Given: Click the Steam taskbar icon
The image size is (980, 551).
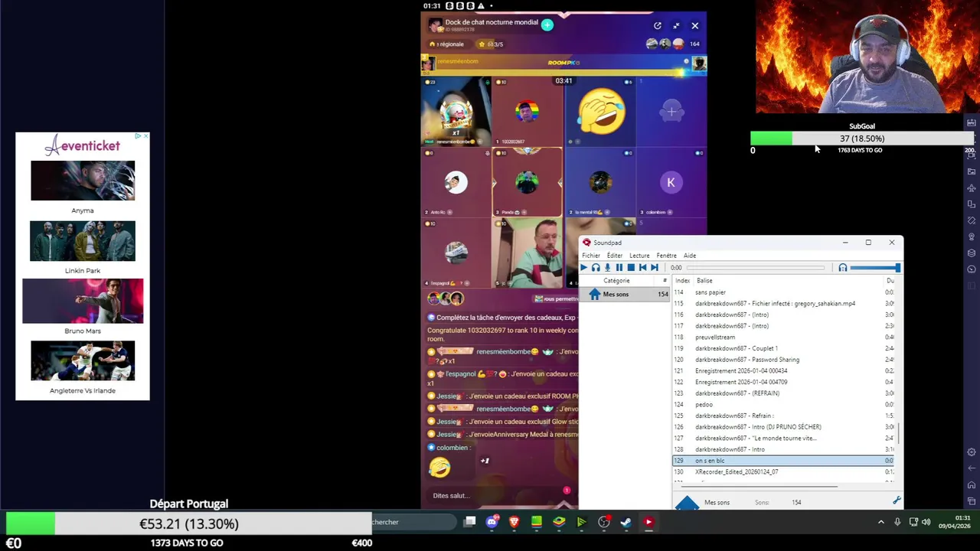Looking at the screenshot, I should 626,523.
